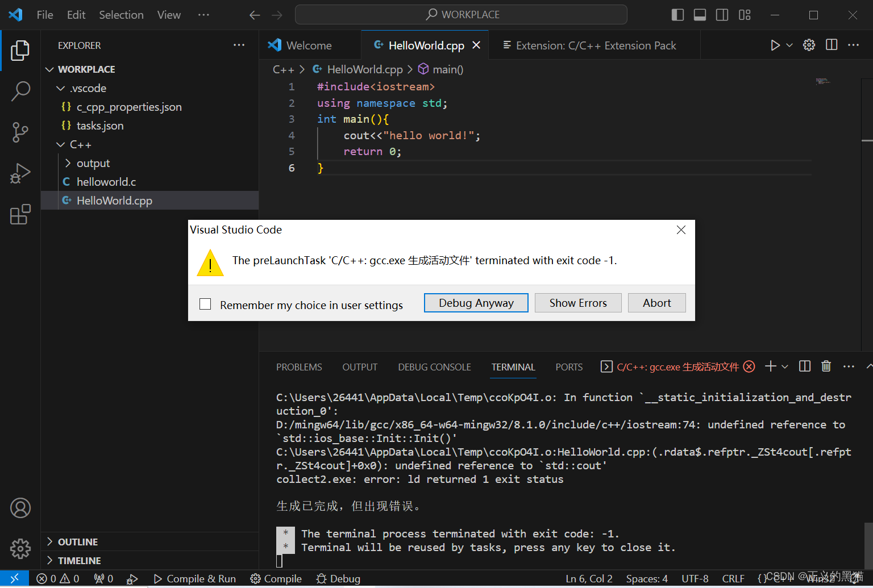This screenshot has width=873, height=588.
Task: Open the Run and Debug view
Action: click(20, 173)
